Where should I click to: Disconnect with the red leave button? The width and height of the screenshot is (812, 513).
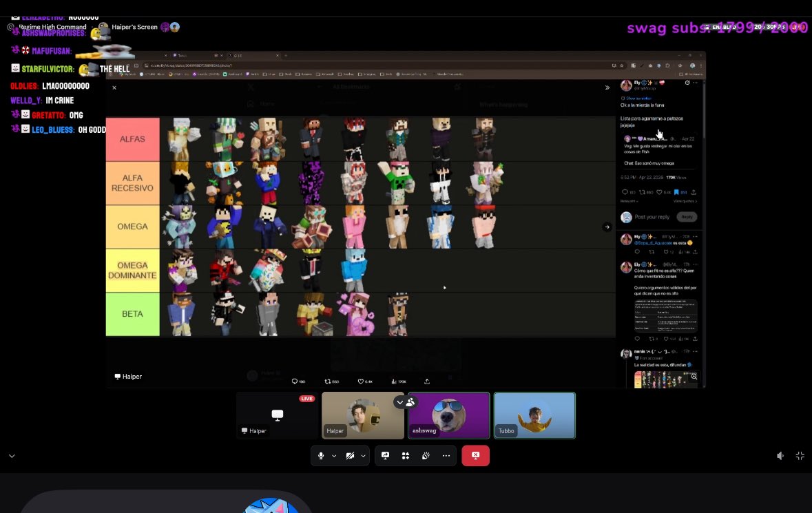[475, 456]
